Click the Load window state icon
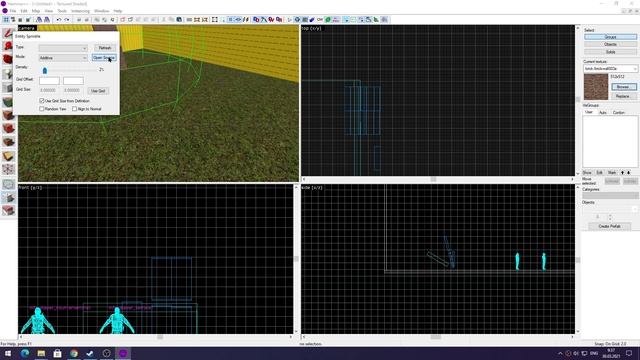 coord(39,20)
